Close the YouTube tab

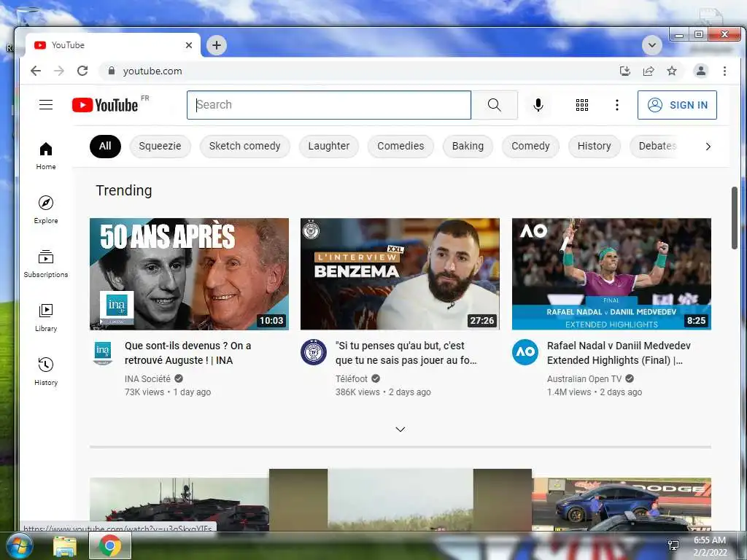pos(189,45)
